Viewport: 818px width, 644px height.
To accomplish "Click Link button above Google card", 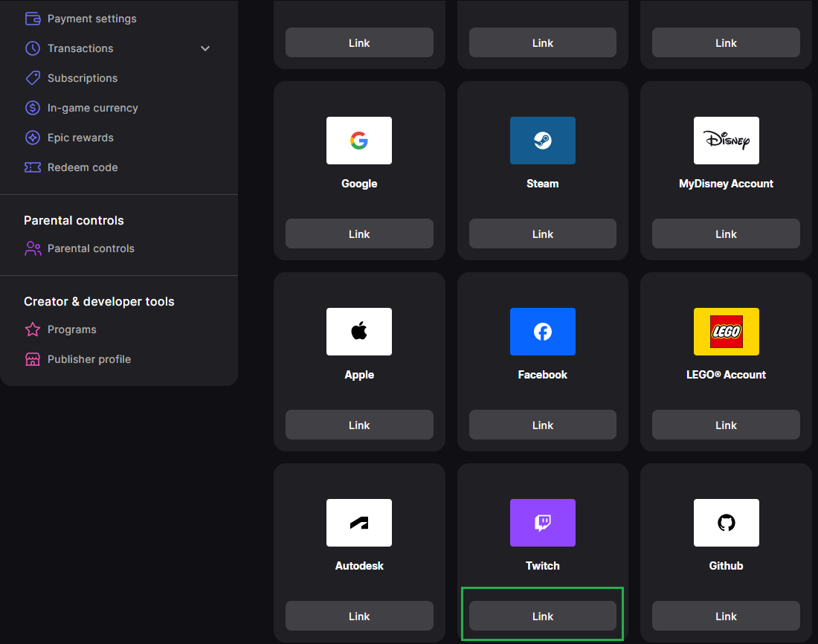I will point(359,43).
